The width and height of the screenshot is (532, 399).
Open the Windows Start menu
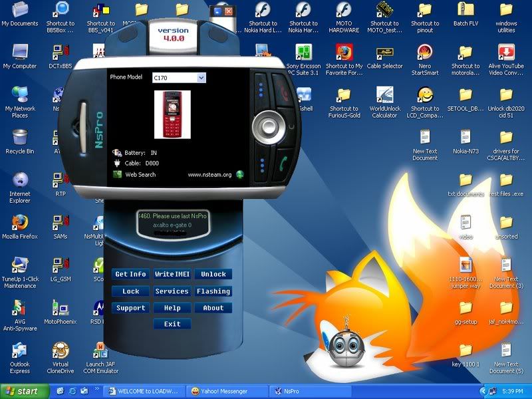pos(25,392)
